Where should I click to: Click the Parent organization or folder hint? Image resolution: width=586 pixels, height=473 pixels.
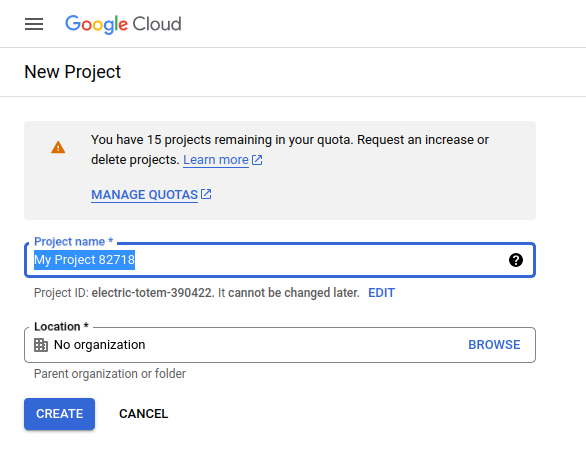click(x=110, y=374)
